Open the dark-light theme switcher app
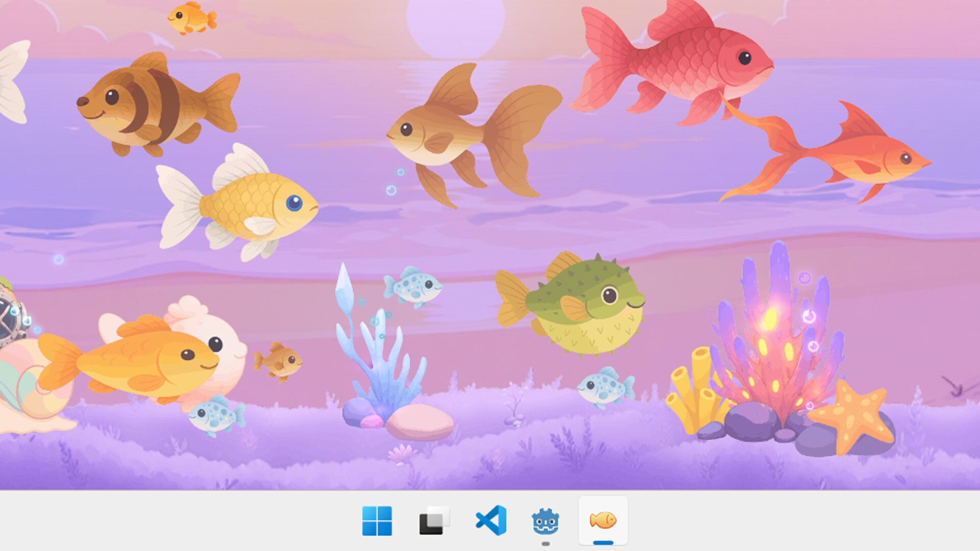The height and width of the screenshot is (551, 980). [x=433, y=521]
